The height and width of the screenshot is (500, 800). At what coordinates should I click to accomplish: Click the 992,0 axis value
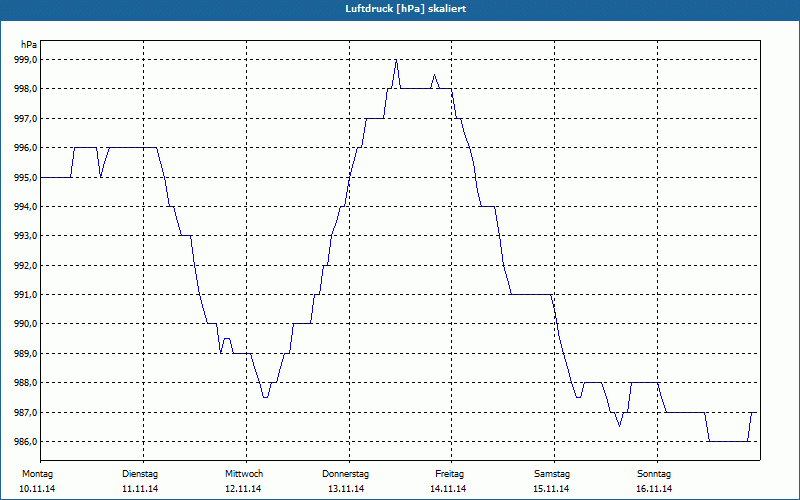[x=26, y=265]
